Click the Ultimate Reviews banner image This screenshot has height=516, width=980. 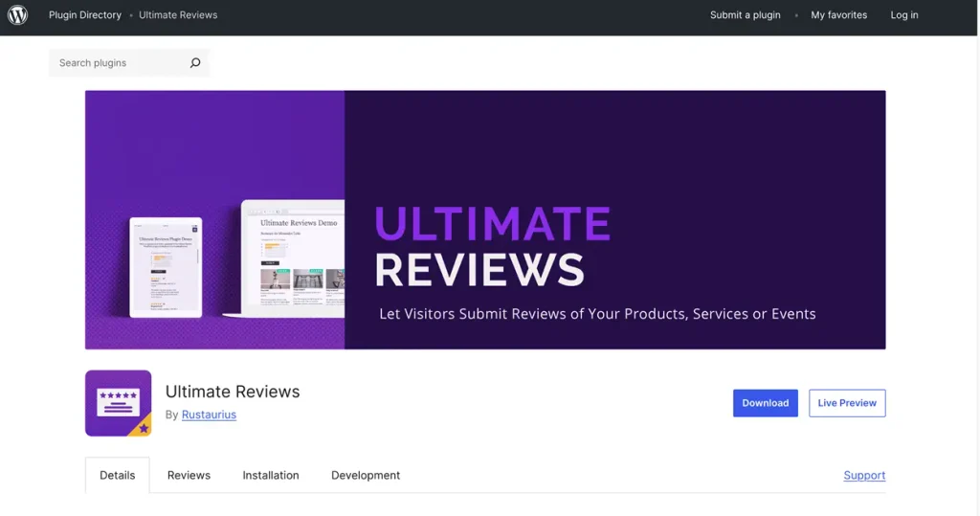tap(485, 219)
